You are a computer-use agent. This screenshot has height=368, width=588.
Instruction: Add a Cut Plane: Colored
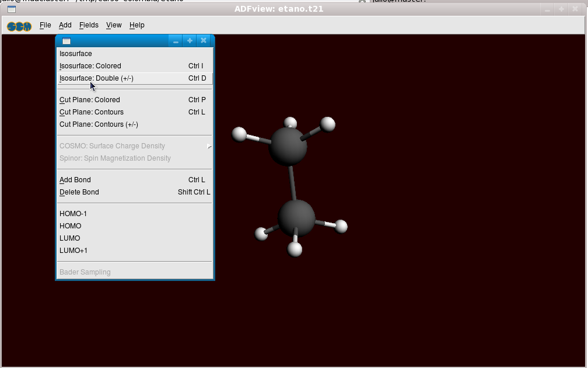pyautogui.click(x=90, y=100)
